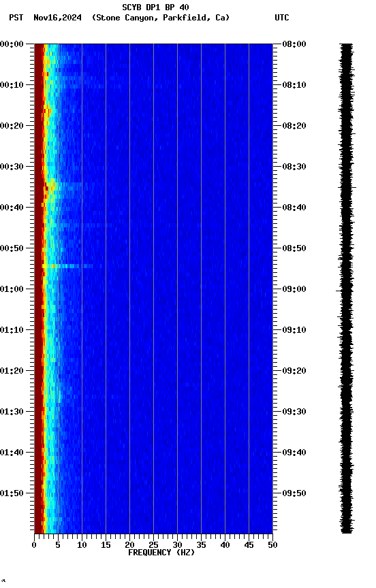This screenshot has height=588, width=376.
Task: Click the title text SCYB DP1 BP 40
Action: pyautogui.click(x=155, y=7)
